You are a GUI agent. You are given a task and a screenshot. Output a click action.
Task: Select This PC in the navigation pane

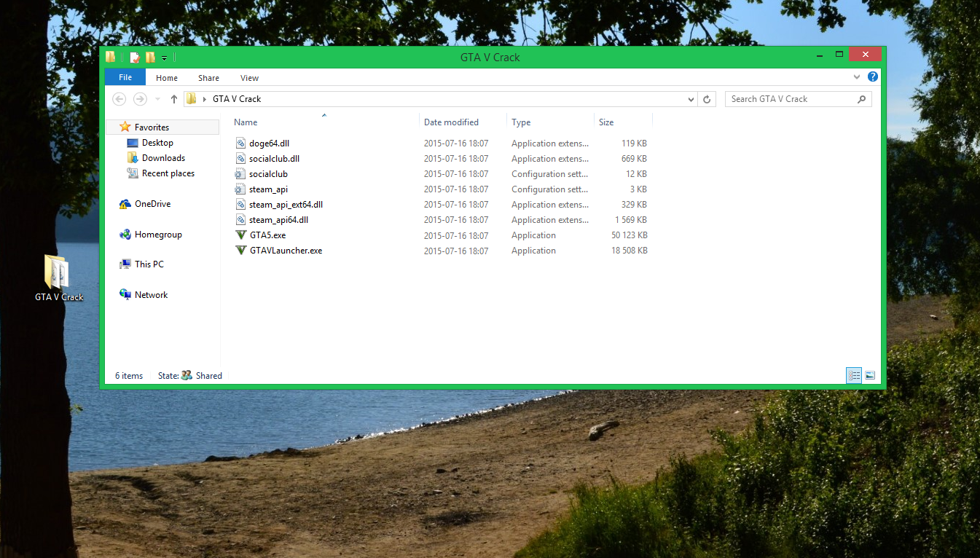click(149, 264)
